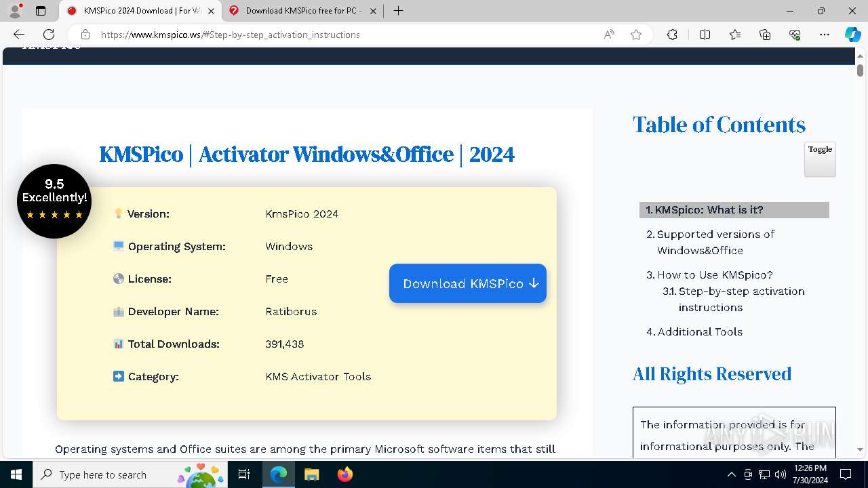Image resolution: width=868 pixels, height=488 pixels.
Task: Go to Step-by-step activation instructions link
Action: pyautogui.click(x=741, y=299)
